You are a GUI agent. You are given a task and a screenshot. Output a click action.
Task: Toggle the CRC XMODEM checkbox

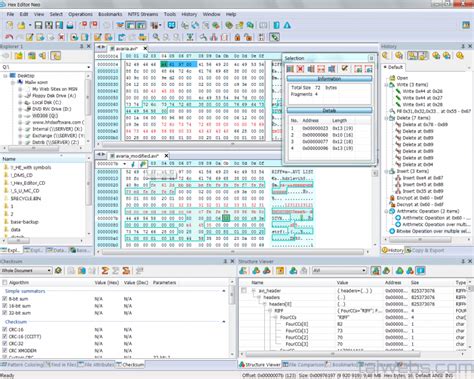pyautogui.click(x=5, y=350)
